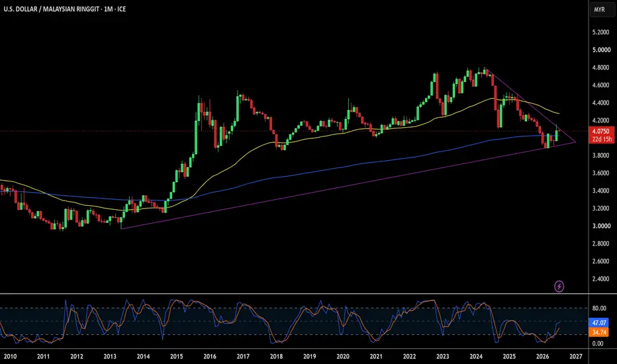
Task: Click the 3.8000 price axis label
Action: point(601,156)
